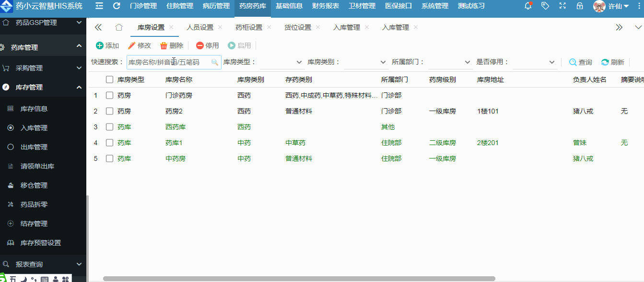Click the 入库管理 sidebar icon
Viewport: 644px width, 282px height.
[x=11, y=128]
